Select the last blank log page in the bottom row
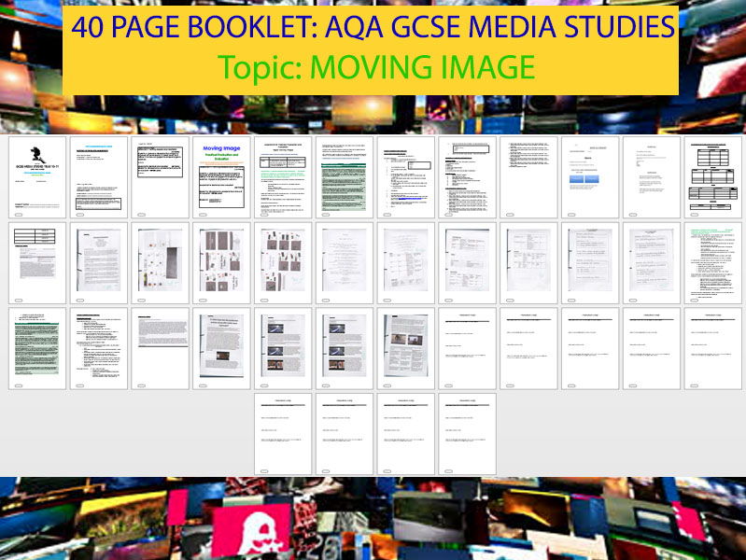Screen dimensions: 746x560 (x=467, y=434)
